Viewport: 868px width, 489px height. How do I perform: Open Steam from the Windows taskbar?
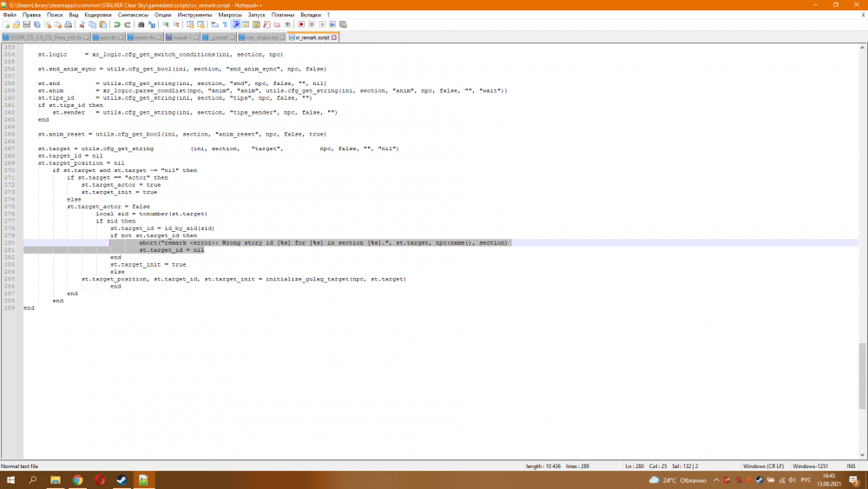pyautogui.click(x=122, y=479)
